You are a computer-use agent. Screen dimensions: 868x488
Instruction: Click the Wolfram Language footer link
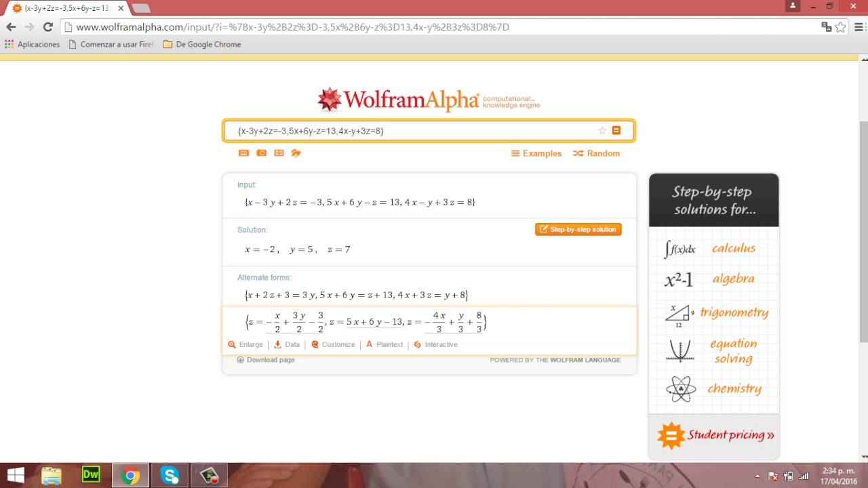point(585,360)
